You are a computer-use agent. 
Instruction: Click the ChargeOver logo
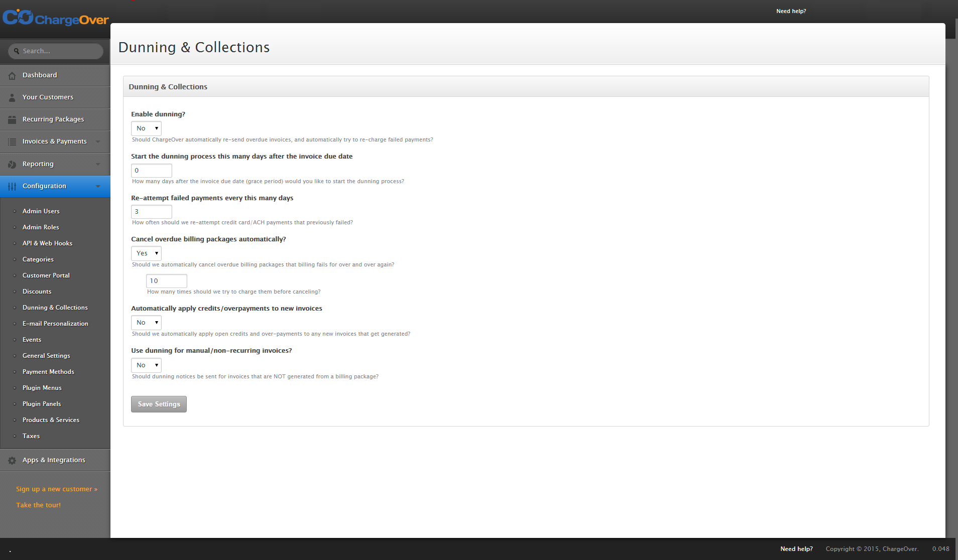(55, 18)
